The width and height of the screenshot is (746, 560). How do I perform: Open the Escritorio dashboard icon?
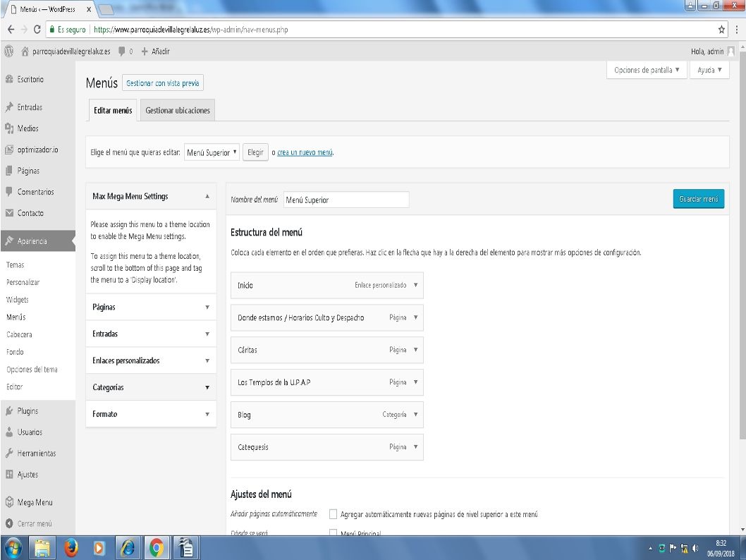point(9,79)
